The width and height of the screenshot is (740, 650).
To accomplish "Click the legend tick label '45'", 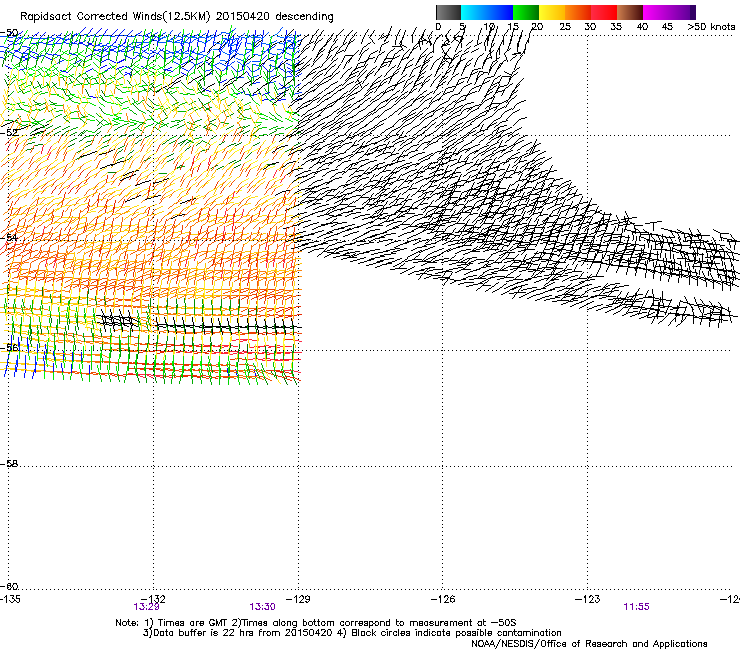I will [x=667, y=27].
